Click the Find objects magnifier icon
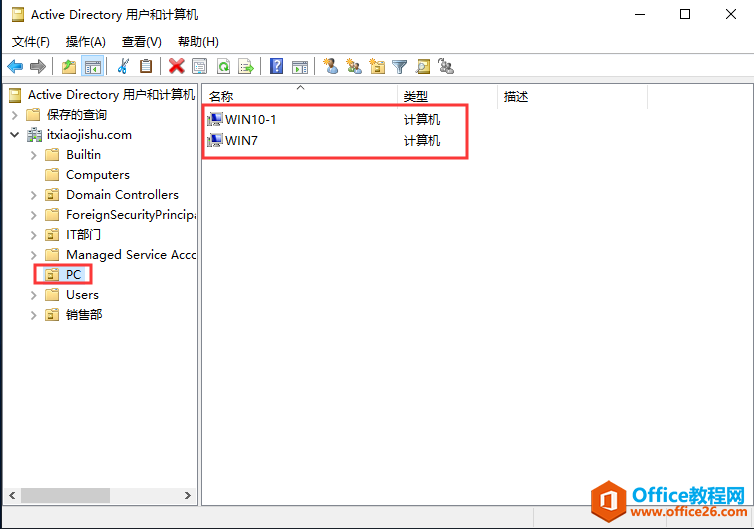 [x=423, y=66]
